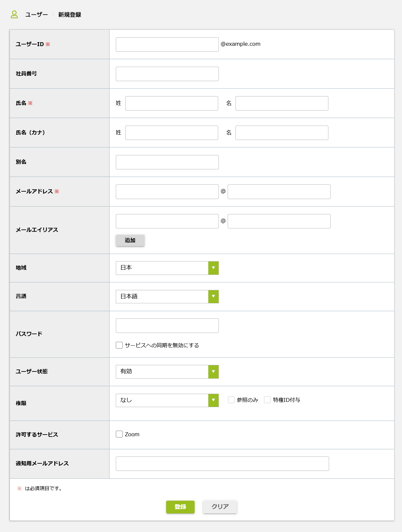The height and width of the screenshot is (532, 402).
Task: Focus the ユーザーID input field
Action: (167, 44)
